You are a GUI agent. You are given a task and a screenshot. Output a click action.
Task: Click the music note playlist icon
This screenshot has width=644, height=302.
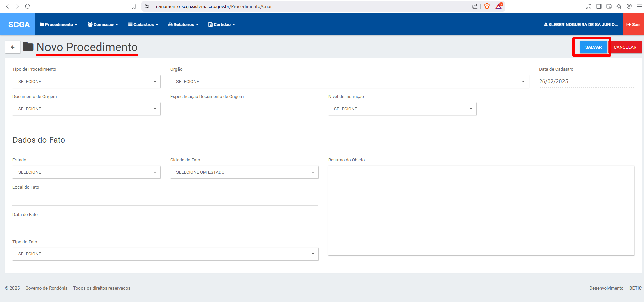589,6
